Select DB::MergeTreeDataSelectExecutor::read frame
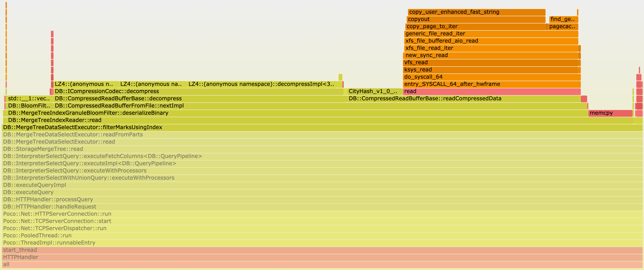 click(322, 142)
